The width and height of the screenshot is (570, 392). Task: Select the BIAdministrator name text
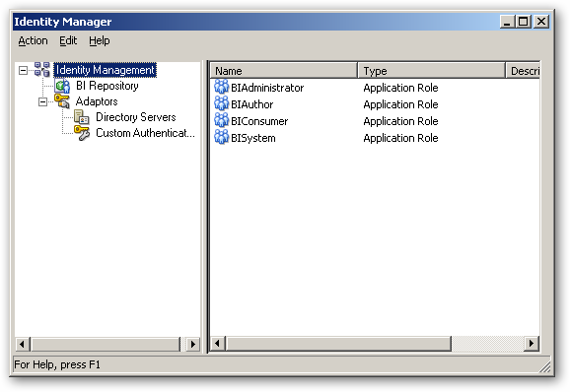[x=267, y=88]
